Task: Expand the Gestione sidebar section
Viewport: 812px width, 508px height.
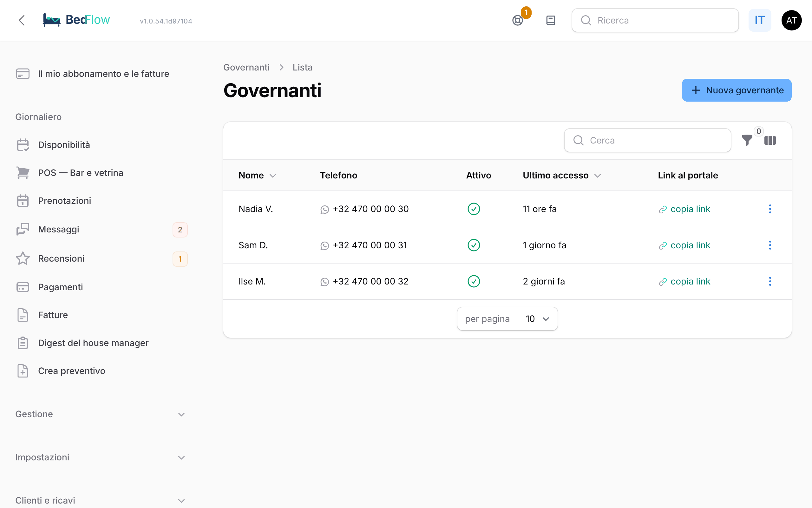Action: (x=100, y=414)
